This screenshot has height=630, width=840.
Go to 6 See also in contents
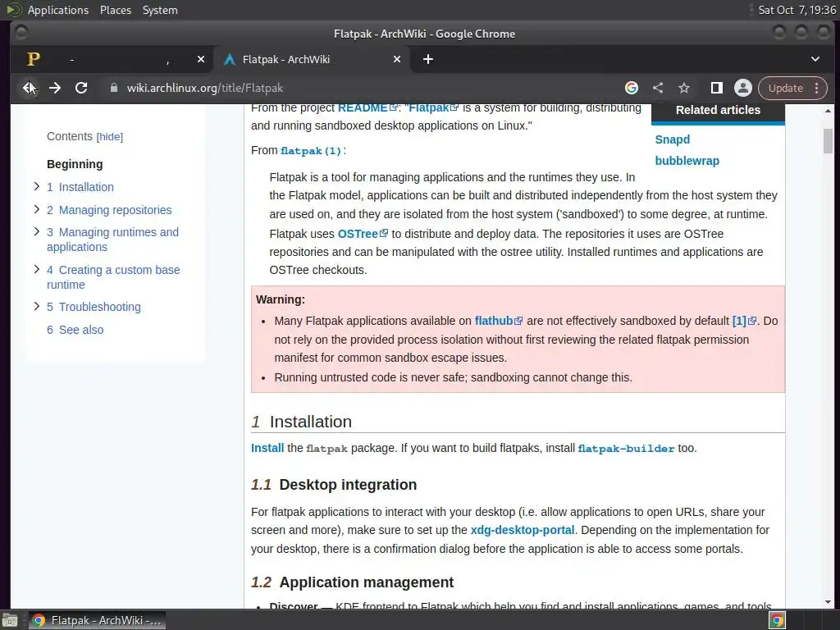click(75, 330)
